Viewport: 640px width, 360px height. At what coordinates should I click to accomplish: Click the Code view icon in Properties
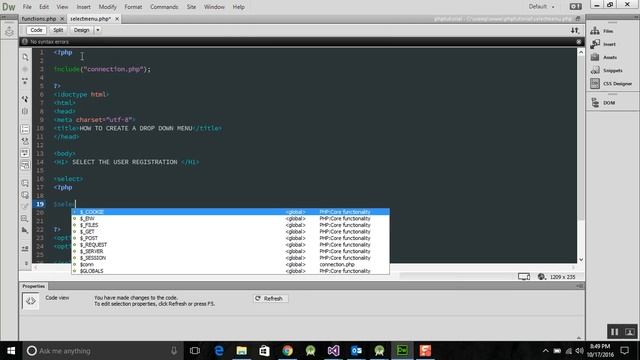(31, 301)
